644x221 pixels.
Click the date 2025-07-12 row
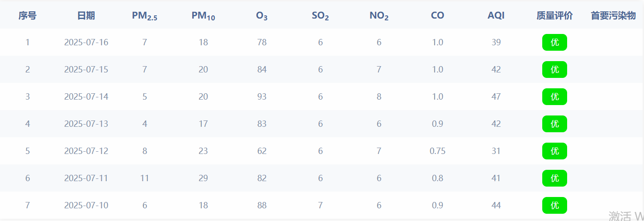322,151
